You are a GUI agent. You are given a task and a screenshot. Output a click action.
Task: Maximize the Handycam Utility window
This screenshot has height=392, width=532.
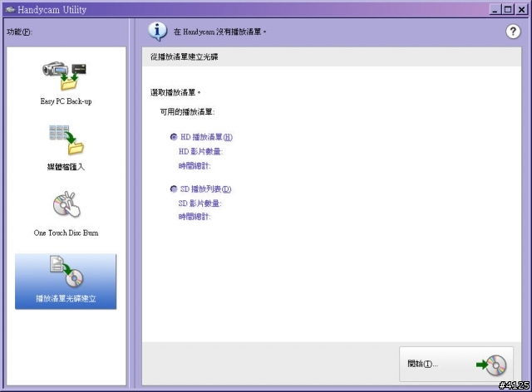click(x=508, y=9)
